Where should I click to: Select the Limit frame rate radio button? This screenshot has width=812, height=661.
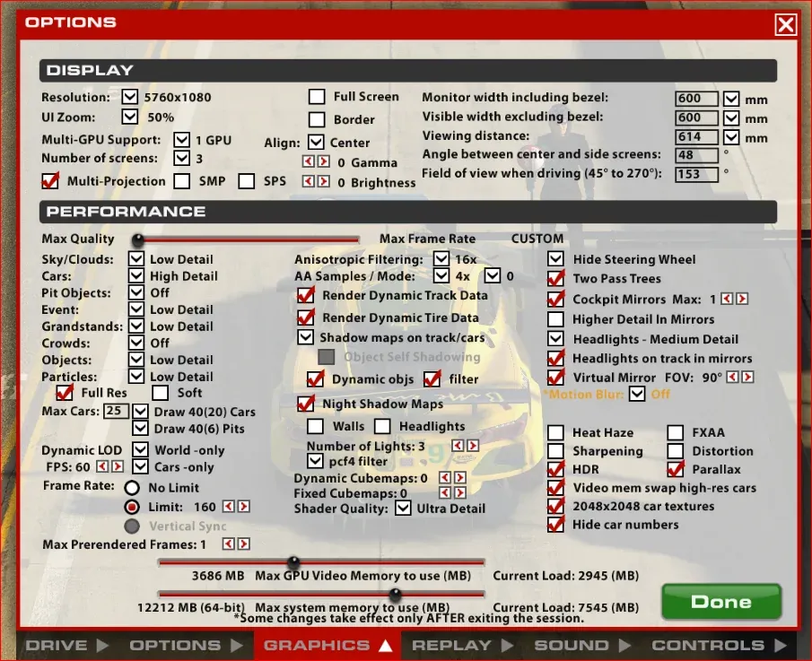[132, 507]
